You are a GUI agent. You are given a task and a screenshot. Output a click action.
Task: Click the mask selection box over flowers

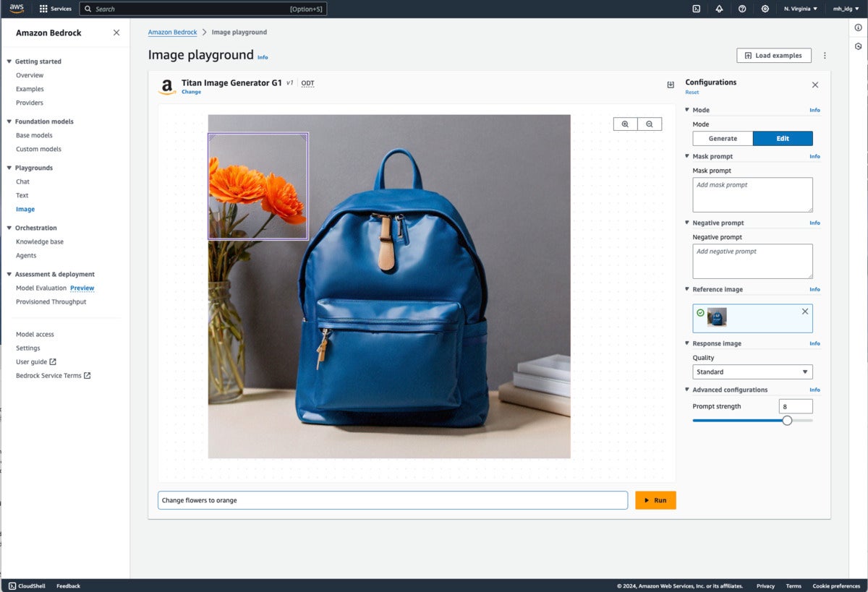pos(258,186)
